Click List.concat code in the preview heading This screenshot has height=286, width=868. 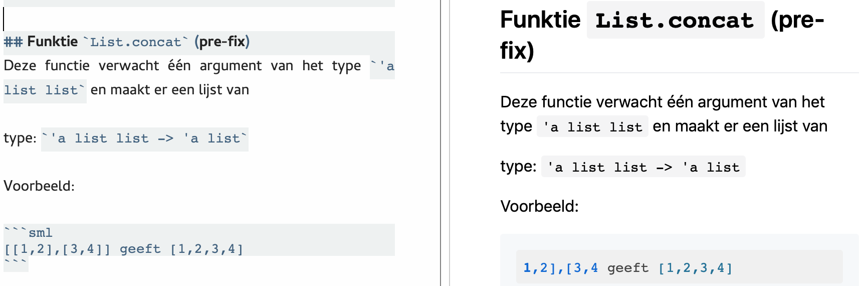(x=675, y=21)
